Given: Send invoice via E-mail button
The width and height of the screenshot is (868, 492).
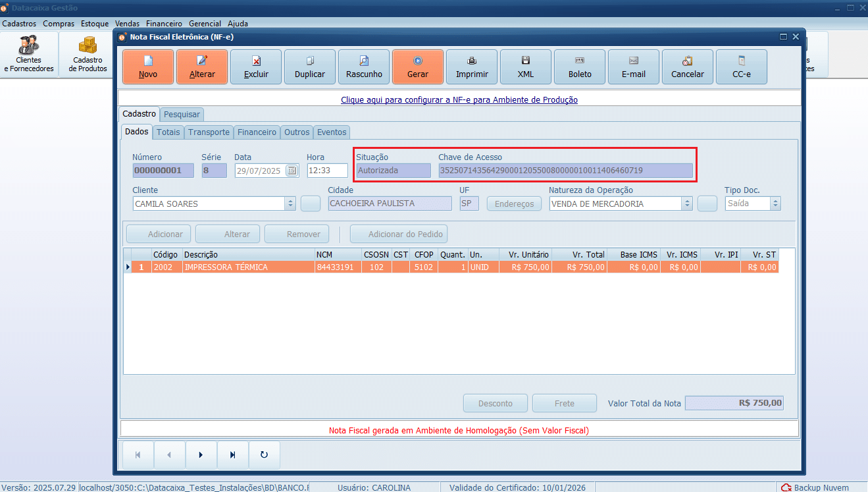Looking at the screenshot, I should pos(633,67).
